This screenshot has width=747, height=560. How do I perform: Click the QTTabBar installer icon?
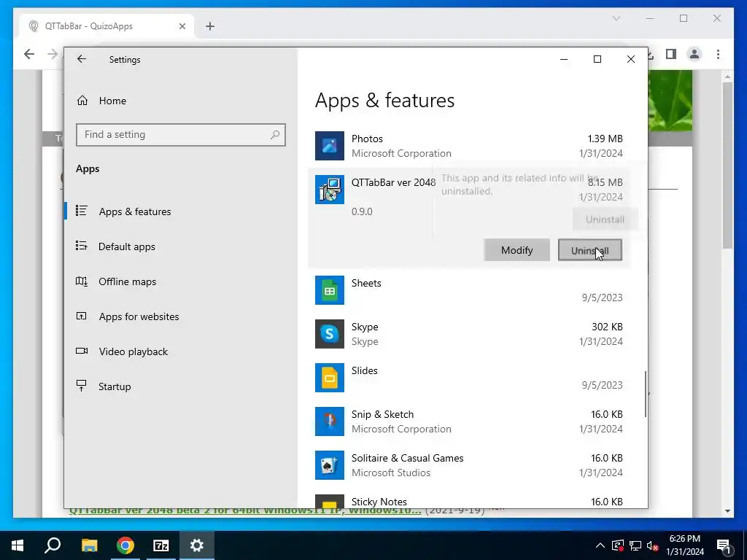pos(330,190)
